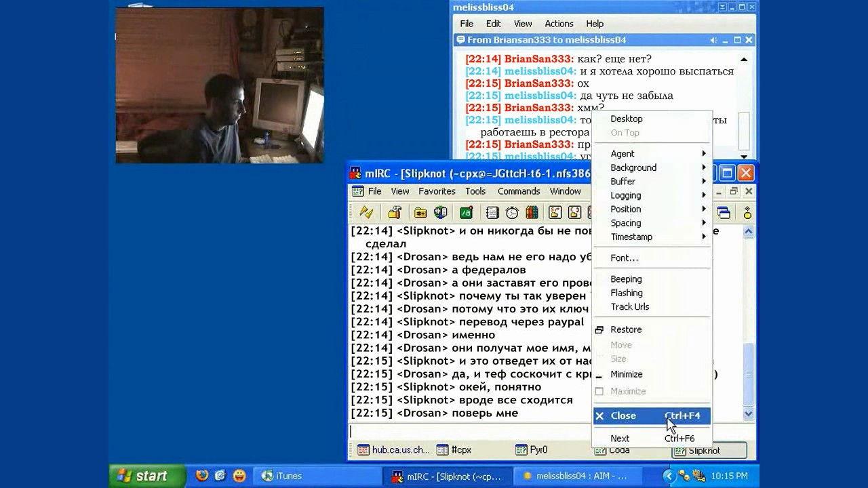The image size is (868, 488).
Task: Toggle Beeping in the context menu
Action: pos(626,279)
